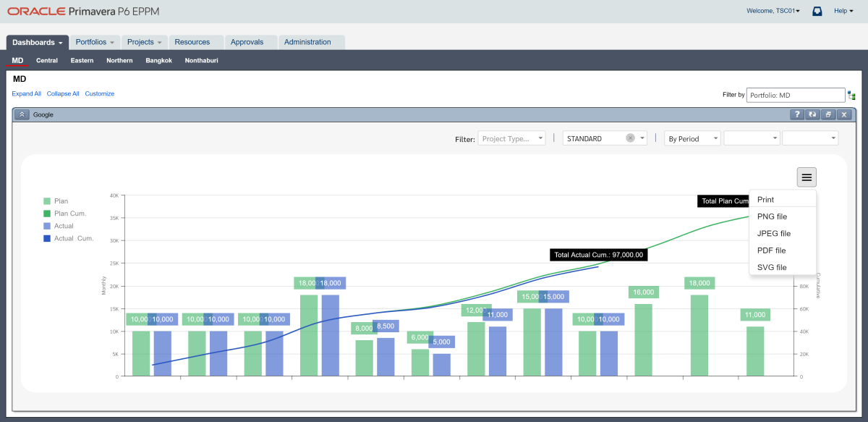Pop out the Google portlet to a window
This screenshot has width=868, height=422.
pyautogui.click(x=827, y=114)
